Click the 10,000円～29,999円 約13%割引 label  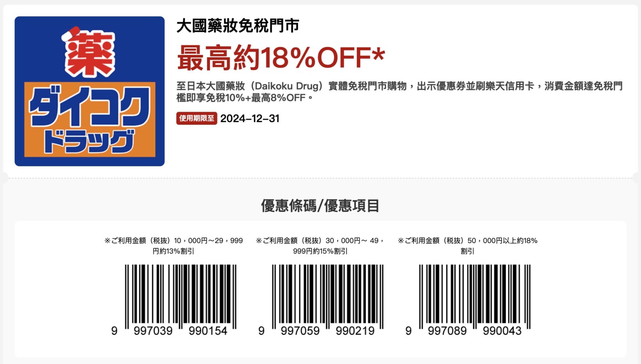click(x=174, y=246)
